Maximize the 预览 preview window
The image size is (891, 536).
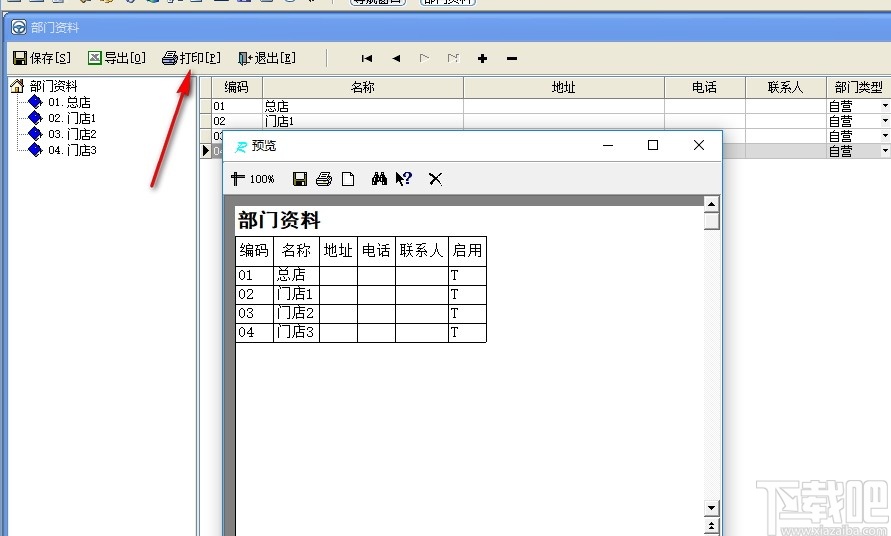(x=653, y=146)
